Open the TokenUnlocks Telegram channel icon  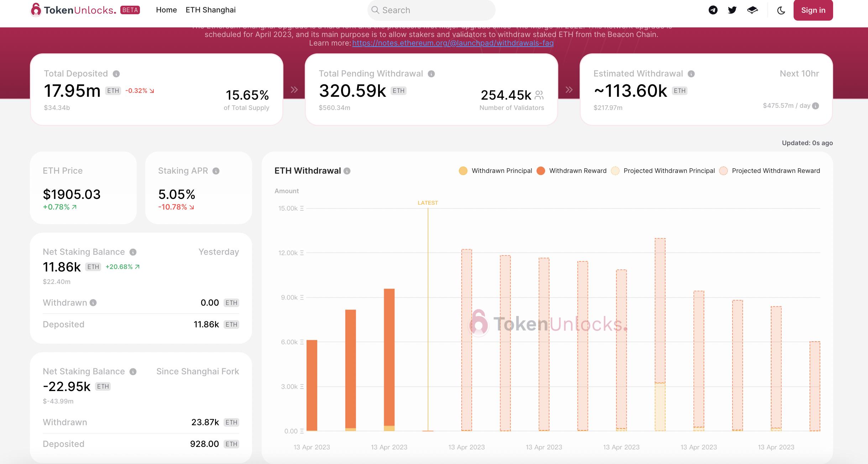[x=713, y=10]
